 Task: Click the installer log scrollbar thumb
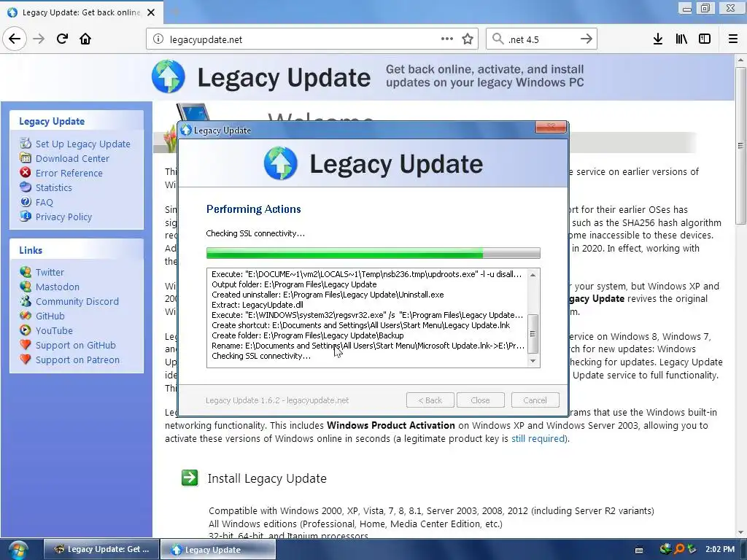tap(533, 334)
